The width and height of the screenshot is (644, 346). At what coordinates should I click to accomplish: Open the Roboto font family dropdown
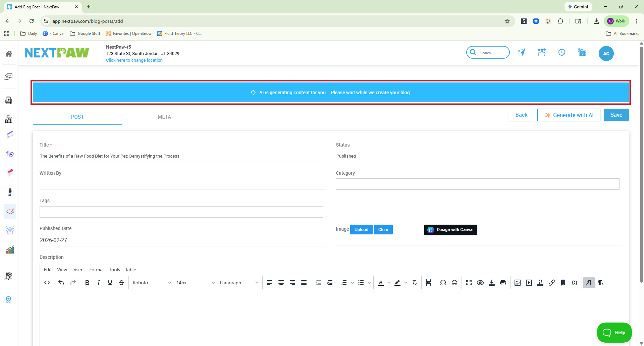[x=152, y=283]
